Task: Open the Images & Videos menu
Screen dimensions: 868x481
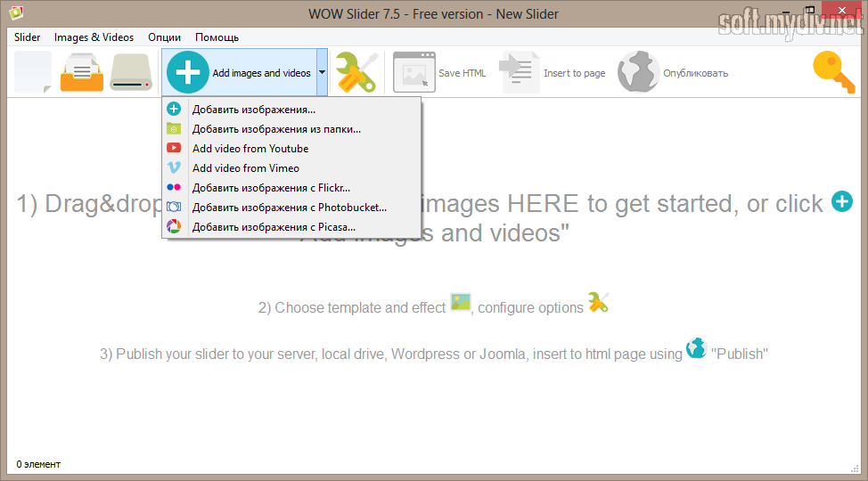Action: tap(94, 37)
